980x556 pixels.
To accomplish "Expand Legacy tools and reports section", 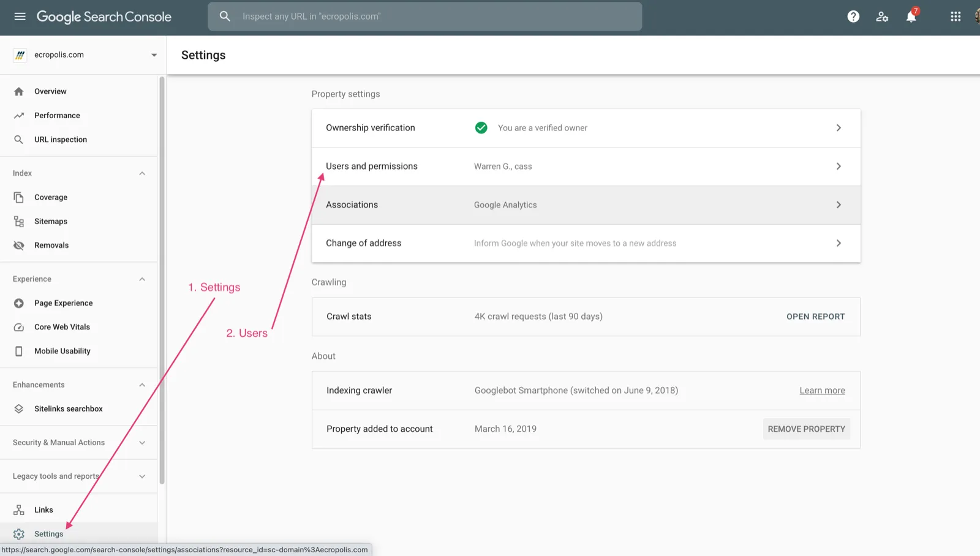I will point(142,476).
